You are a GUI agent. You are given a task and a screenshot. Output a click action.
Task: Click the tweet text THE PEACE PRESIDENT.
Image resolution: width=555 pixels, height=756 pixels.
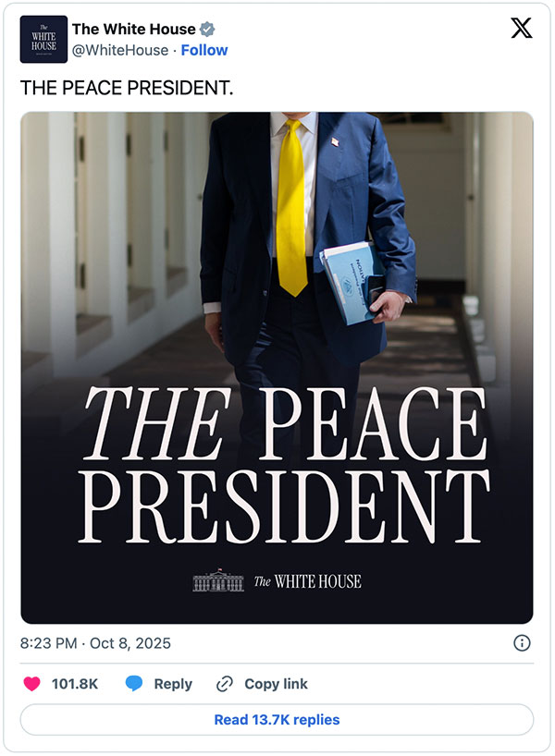(127, 88)
